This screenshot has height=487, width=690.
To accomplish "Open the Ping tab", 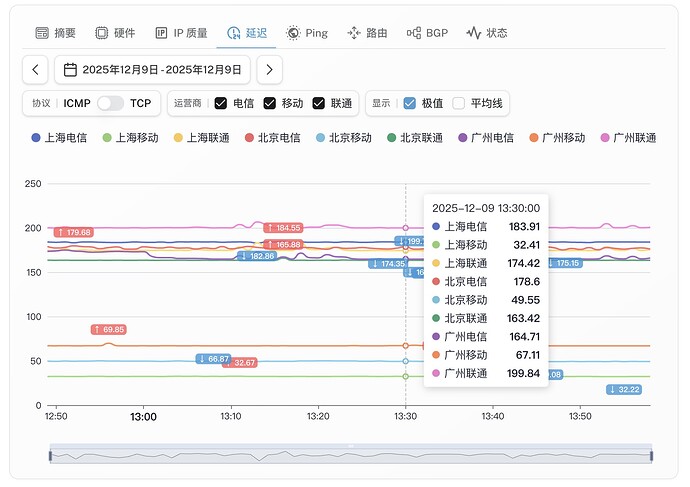I will 307,33.
